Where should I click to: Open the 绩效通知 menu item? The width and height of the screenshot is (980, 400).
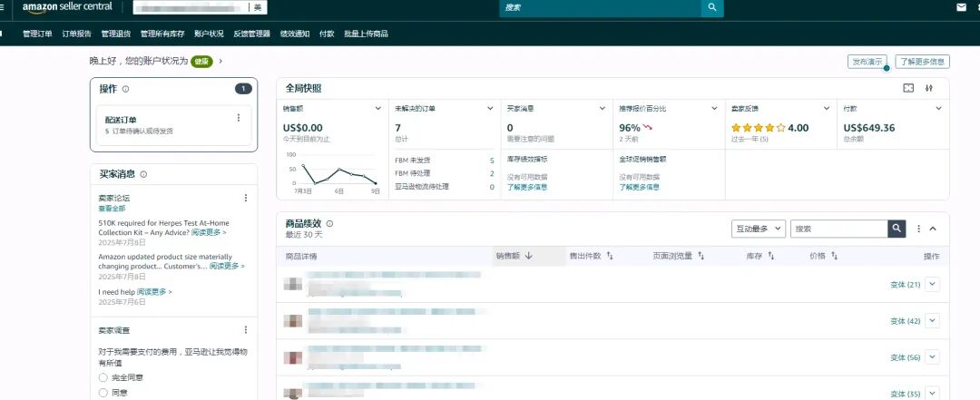(x=294, y=34)
